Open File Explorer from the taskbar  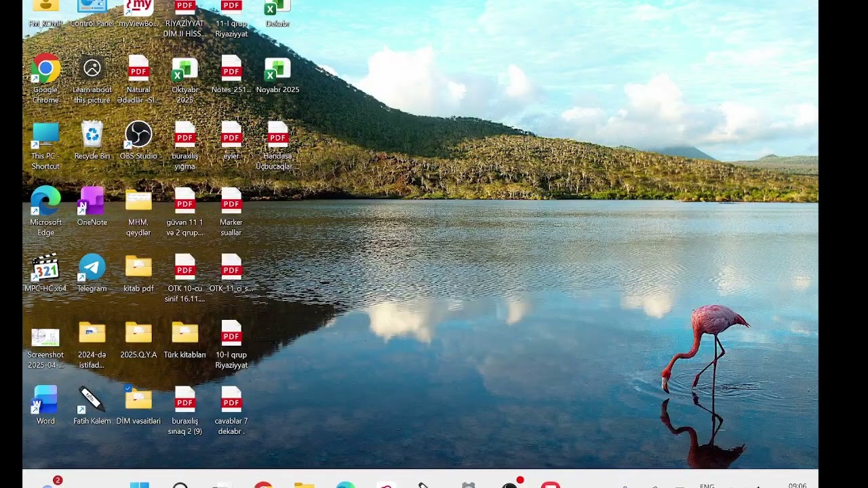coord(304,484)
